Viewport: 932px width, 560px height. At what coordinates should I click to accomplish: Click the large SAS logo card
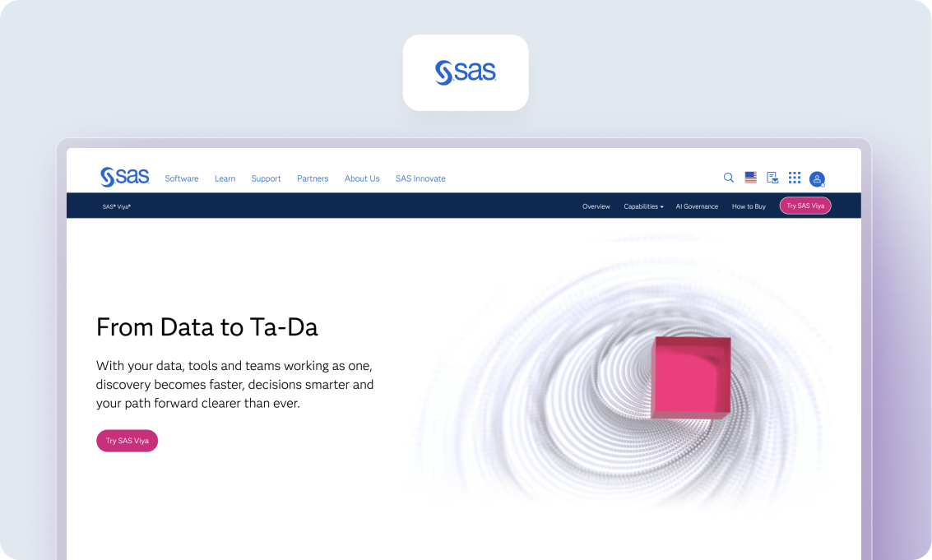(466, 72)
